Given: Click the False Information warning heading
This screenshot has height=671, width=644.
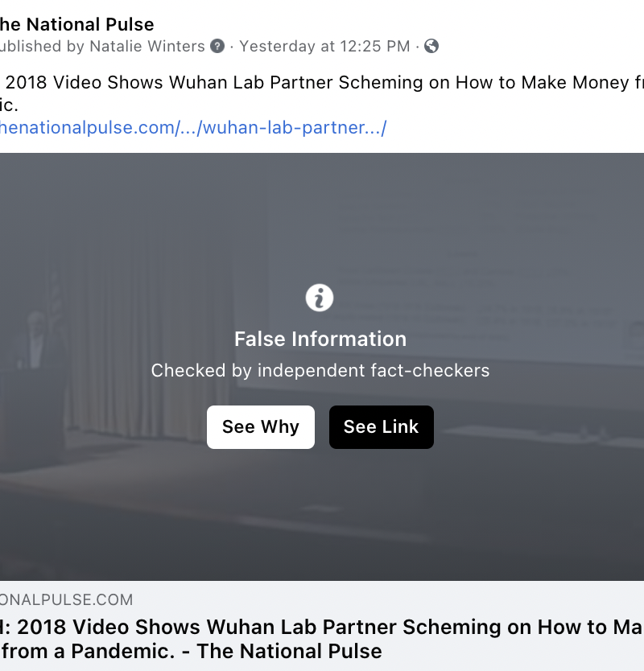Looking at the screenshot, I should point(320,339).
